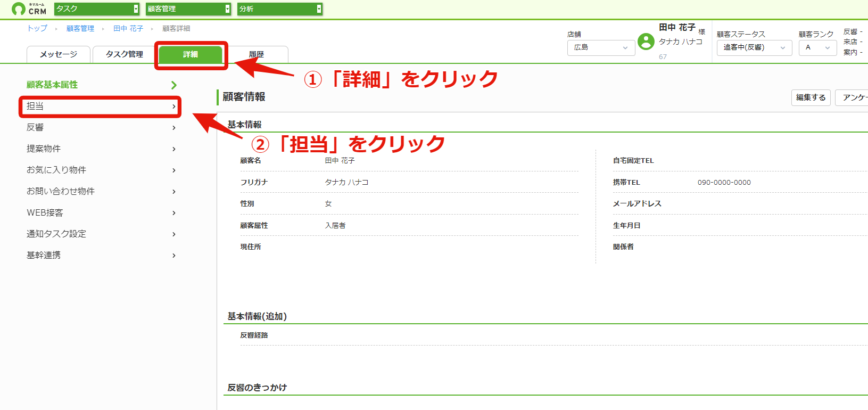
Task: Click the arrow icon next to 反響
Action: coord(174,128)
